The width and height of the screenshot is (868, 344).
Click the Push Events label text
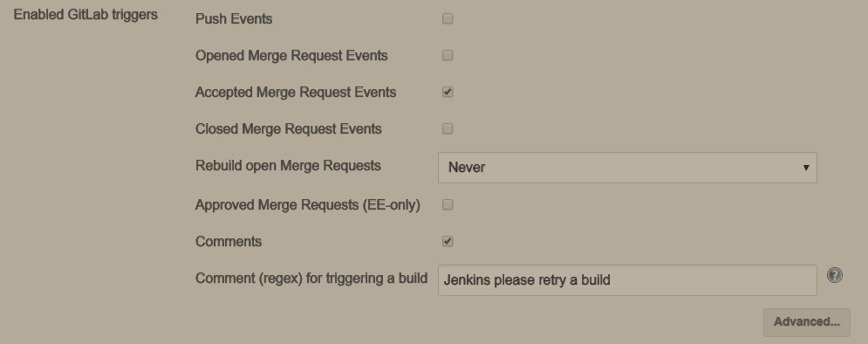pos(234,19)
